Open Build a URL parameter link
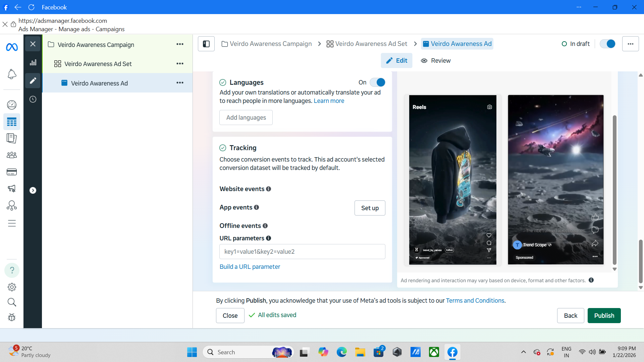This screenshot has height=362, width=644. coord(250,267)
